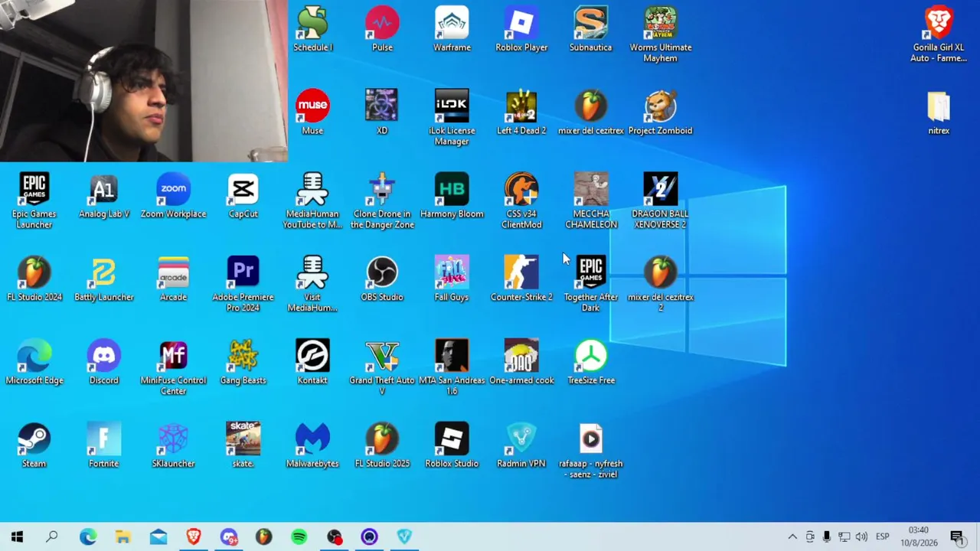Screen dimensions: 980x551
Task: Open the volume control in system tray
Action: (x=861, y=536)
